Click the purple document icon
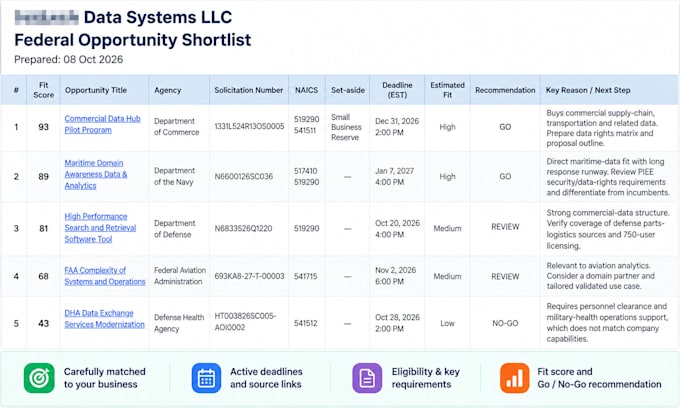The height and width of the screenshot is (408, 680). [x=367, y=378]
